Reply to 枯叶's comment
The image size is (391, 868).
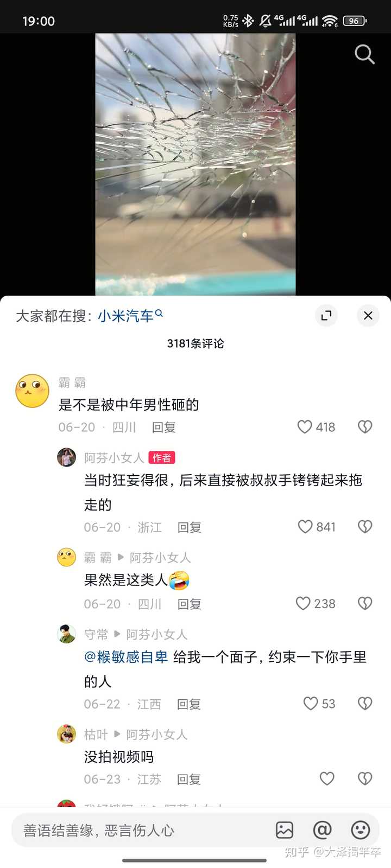(189, 780)
